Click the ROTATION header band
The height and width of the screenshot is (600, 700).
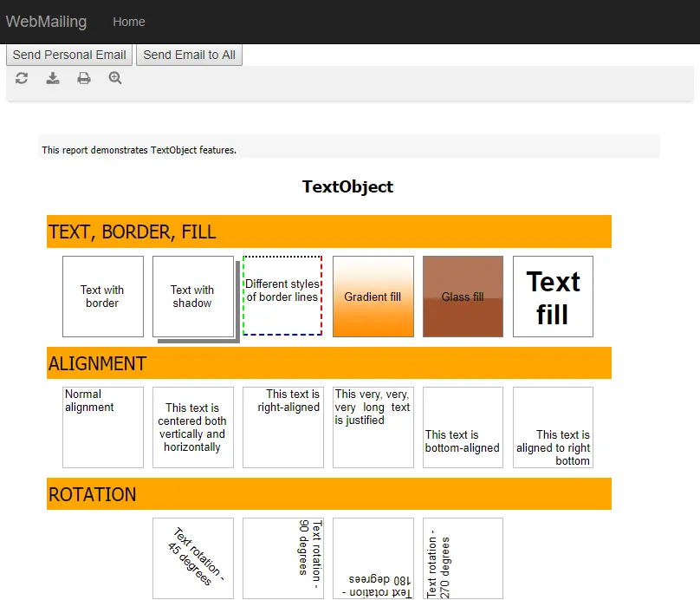click(329, 493)
